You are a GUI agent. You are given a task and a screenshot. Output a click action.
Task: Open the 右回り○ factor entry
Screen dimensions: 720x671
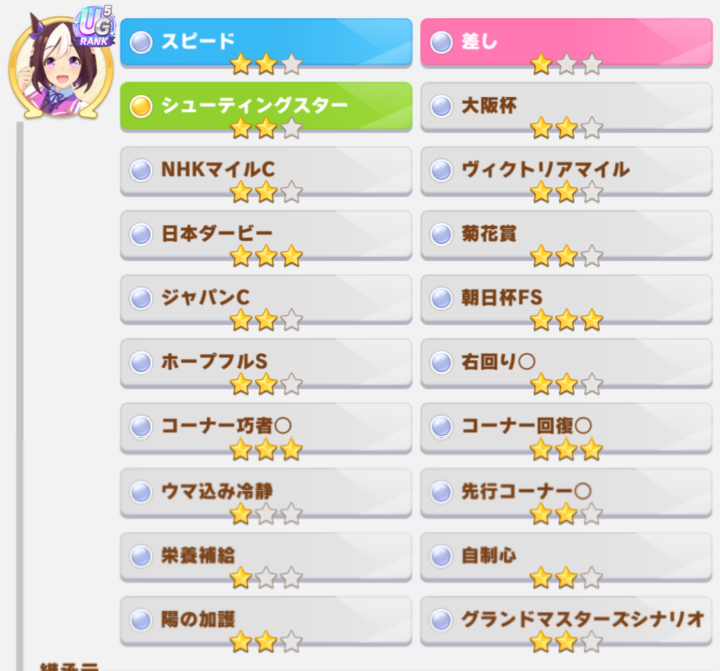pyautogui.click(x=566, y=363)
